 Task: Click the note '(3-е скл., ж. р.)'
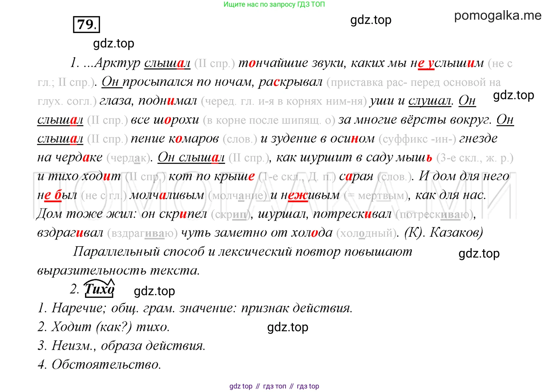475,158
